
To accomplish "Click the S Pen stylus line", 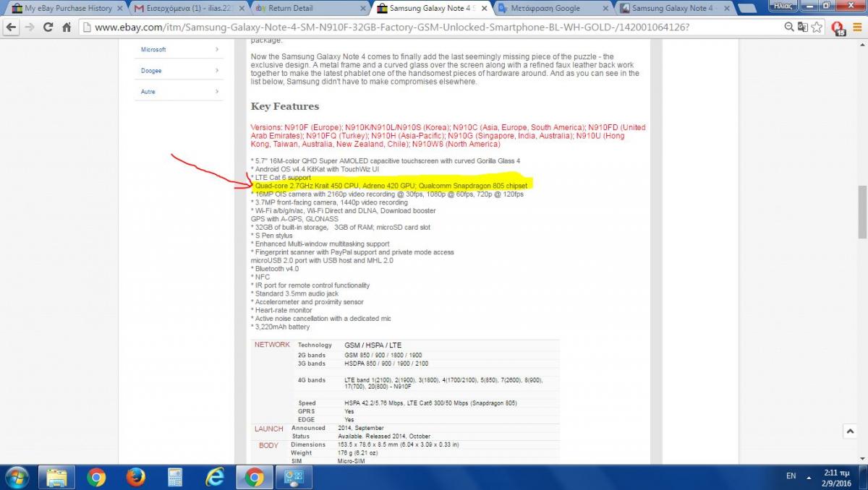I will click(x=272, y=236).
